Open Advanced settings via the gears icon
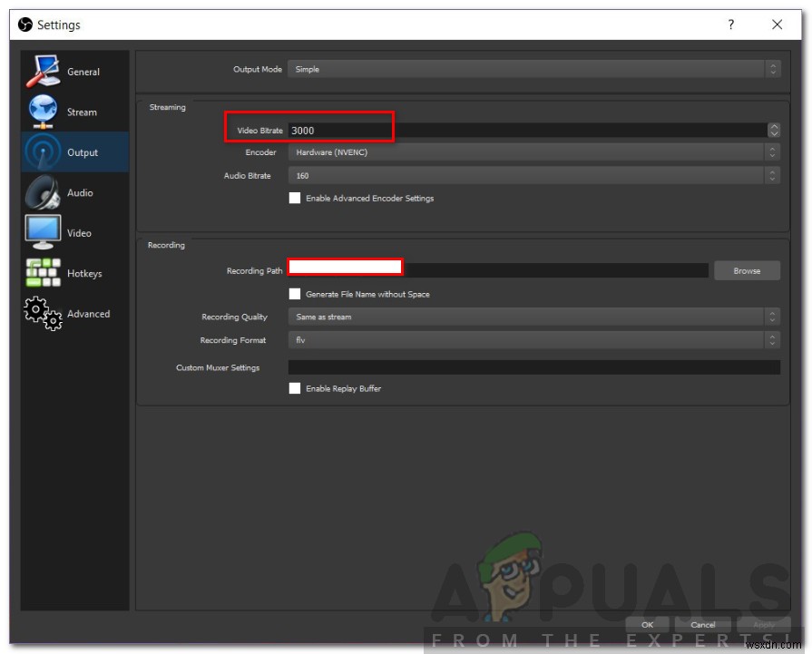 coord(40,313)
